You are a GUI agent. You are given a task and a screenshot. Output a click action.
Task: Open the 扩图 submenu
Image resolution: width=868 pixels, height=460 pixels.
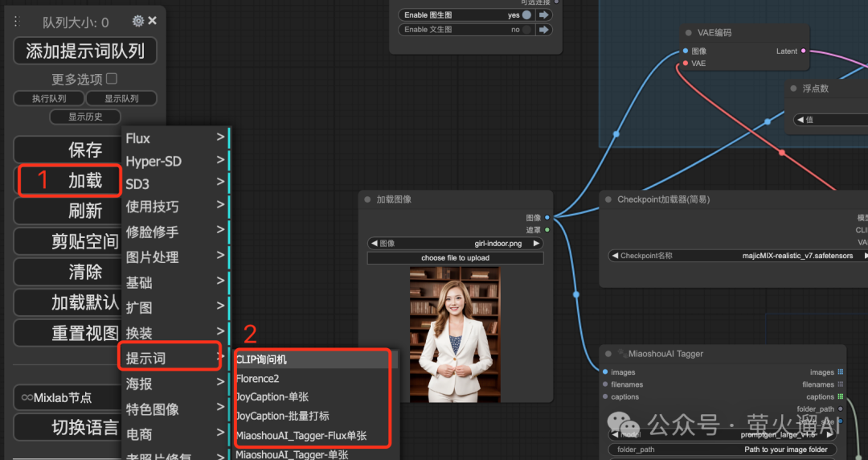tap(175, 307)
